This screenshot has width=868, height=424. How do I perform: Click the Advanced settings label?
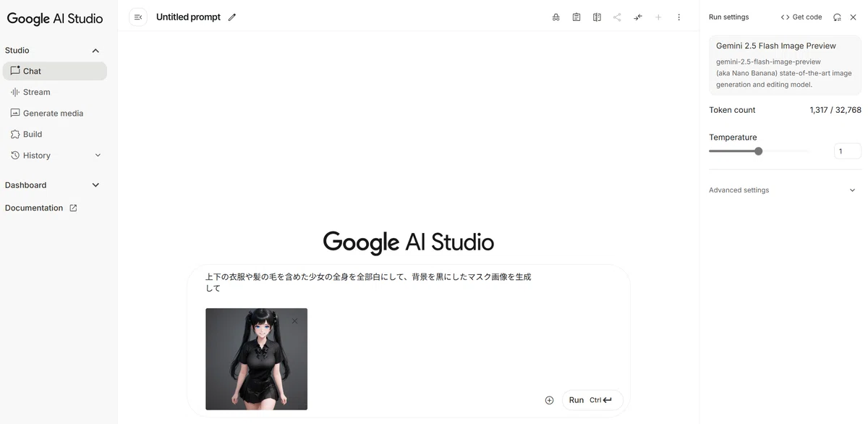739,190
